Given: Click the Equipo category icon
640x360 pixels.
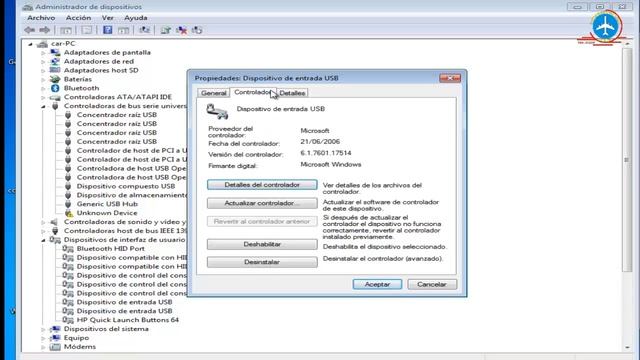Looking at the screenshot, I should 55,338.
